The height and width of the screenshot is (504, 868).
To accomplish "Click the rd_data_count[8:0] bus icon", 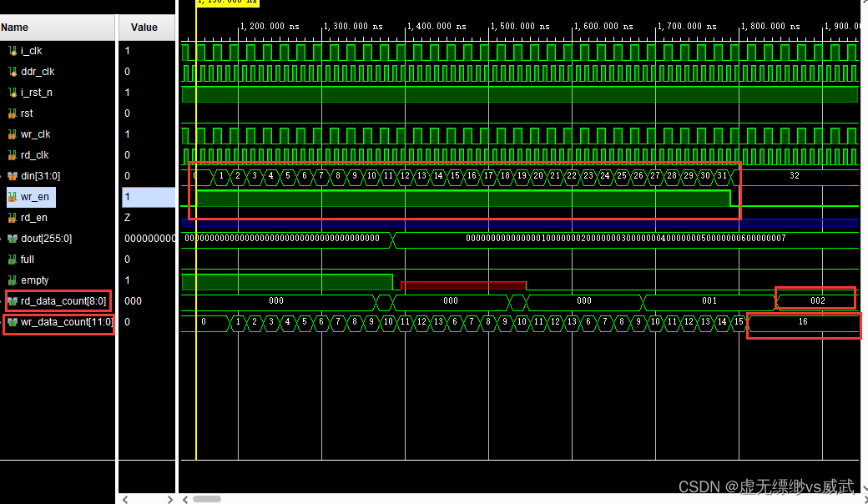I will (13, 301).
